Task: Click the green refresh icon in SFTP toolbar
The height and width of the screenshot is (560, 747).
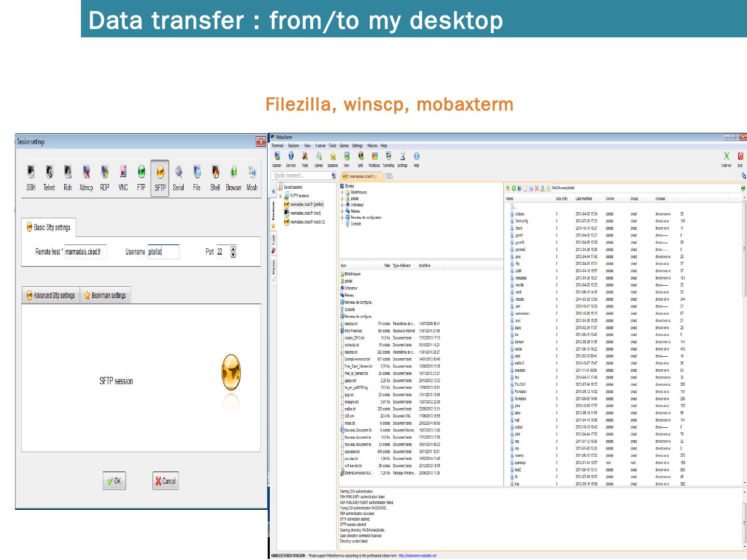Action: pos(514,188)
